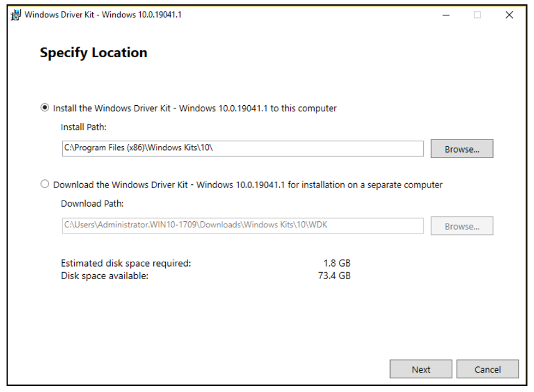Click the disabled Download Path text field
Image resolution: width=534 pixels, height=392 pixels.
coord(243,226)
